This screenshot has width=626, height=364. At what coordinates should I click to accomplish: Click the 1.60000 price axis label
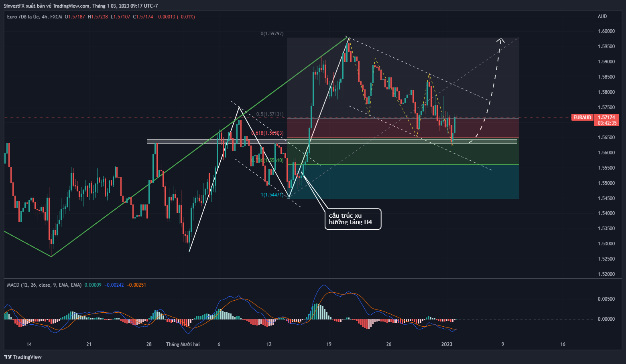pyautogui.click(x=606, y=31)
